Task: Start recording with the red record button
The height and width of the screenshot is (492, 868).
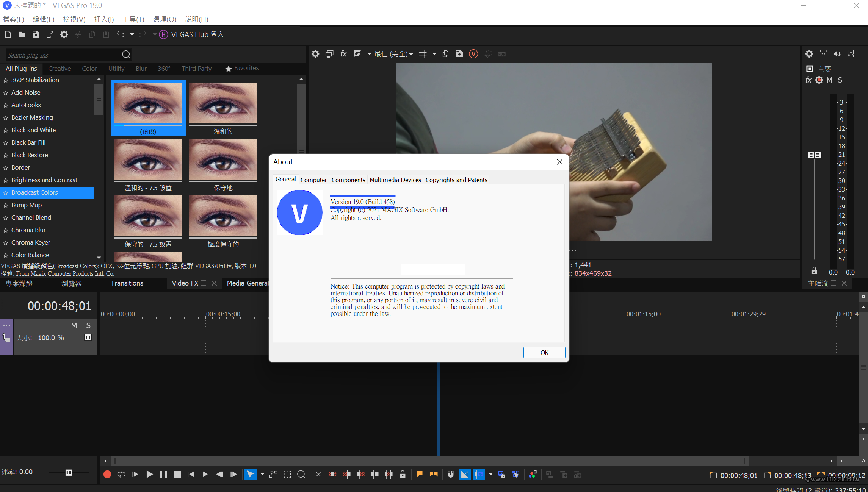Action: (107, 474)
